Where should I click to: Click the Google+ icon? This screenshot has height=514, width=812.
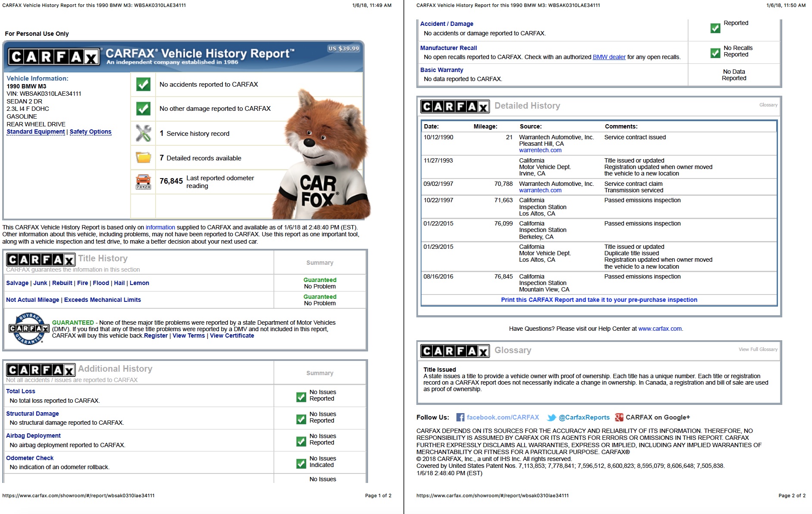tap(619, 417)
